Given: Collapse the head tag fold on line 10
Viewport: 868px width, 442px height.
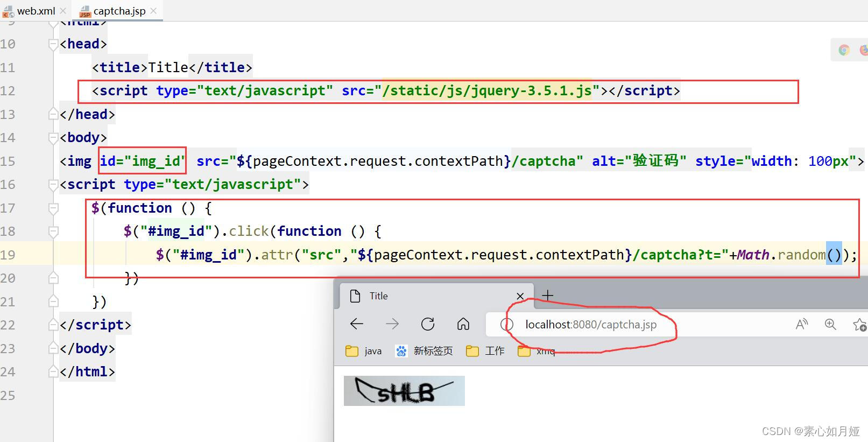Looking at the screenshot, I should pos(53,44).
